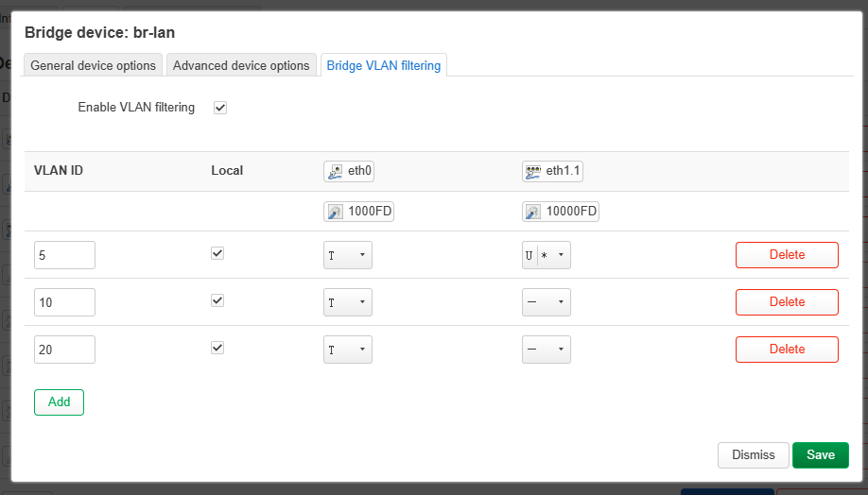Click the eth1.1 switch port icon
Screen dimensions: 868x495
532,172
